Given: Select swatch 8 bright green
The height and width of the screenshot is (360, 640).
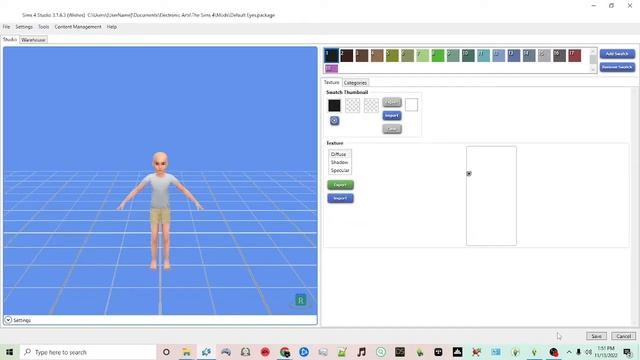Looking at the screenshot, I should point(438,56).
